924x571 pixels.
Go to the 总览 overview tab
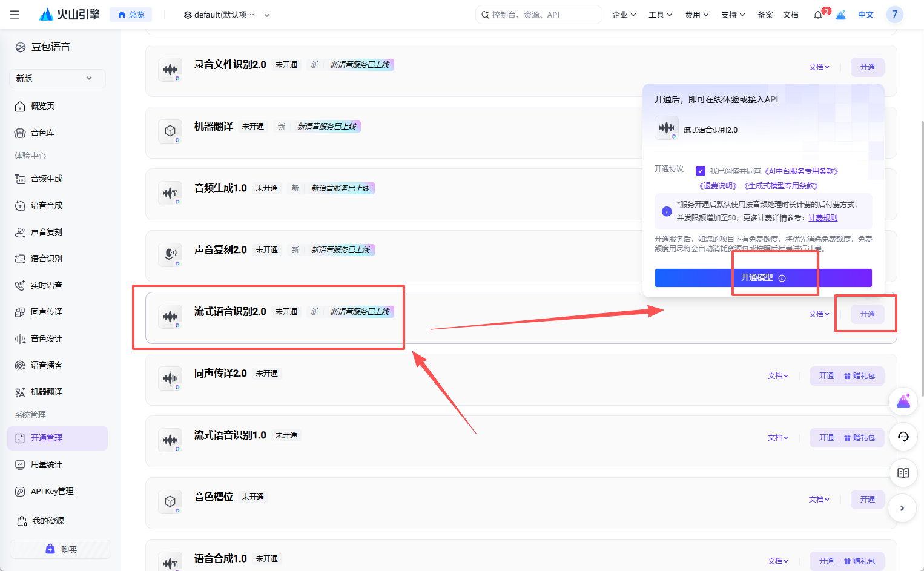coord(131,15)
